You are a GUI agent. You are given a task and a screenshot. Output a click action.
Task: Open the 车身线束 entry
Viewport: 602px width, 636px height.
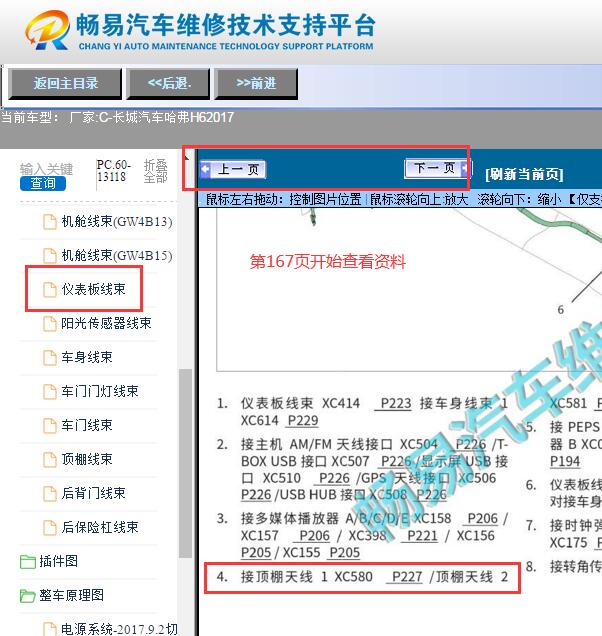pos(87,357)
